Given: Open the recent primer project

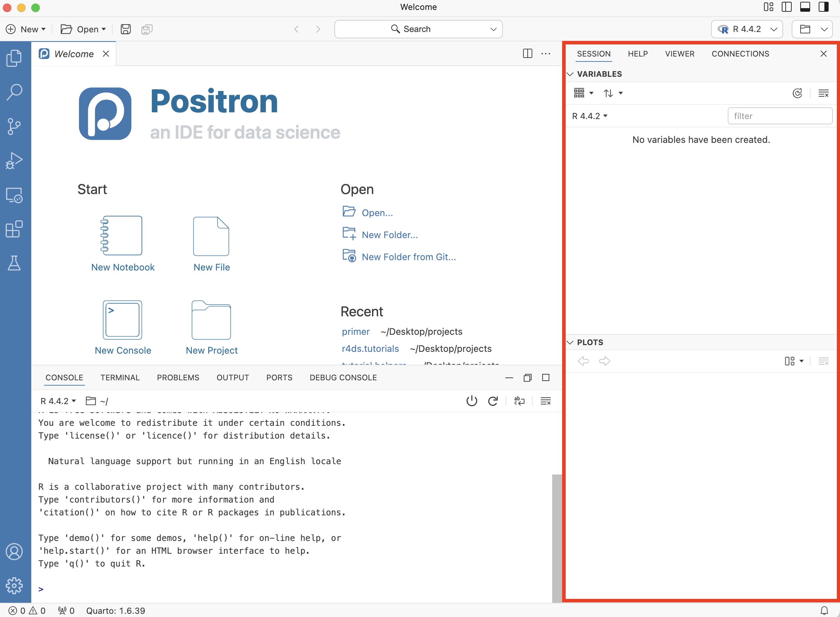Looking at the screenshot, I should point(355,332).
